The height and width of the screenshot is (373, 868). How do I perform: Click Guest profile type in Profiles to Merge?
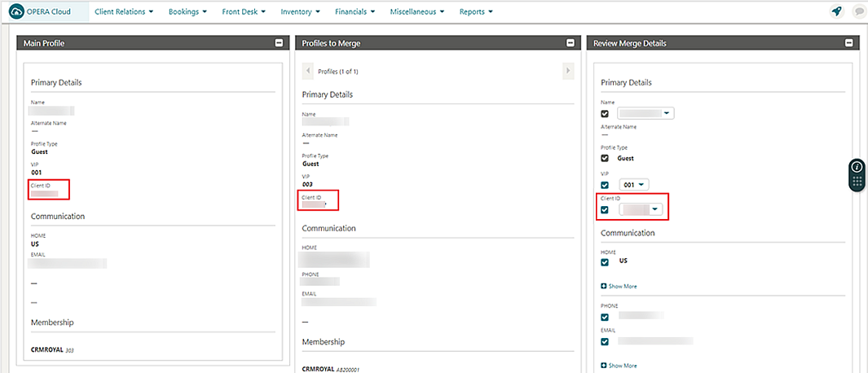[311, 164]
